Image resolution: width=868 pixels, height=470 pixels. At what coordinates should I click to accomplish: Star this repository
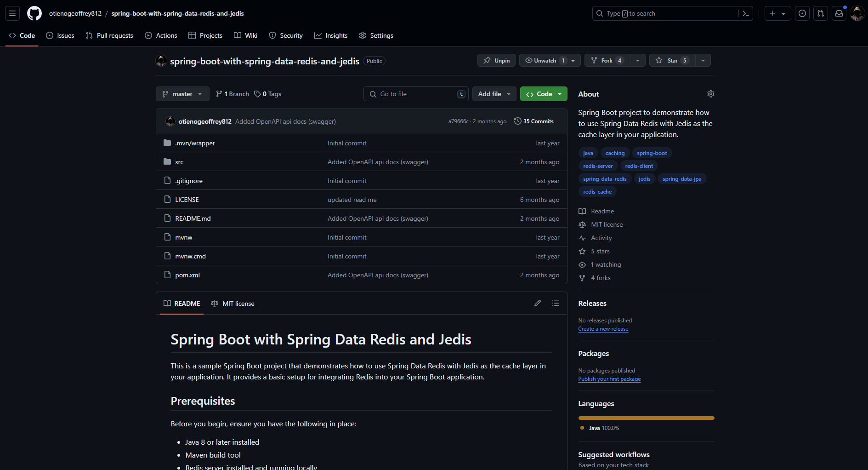point(671,60)
